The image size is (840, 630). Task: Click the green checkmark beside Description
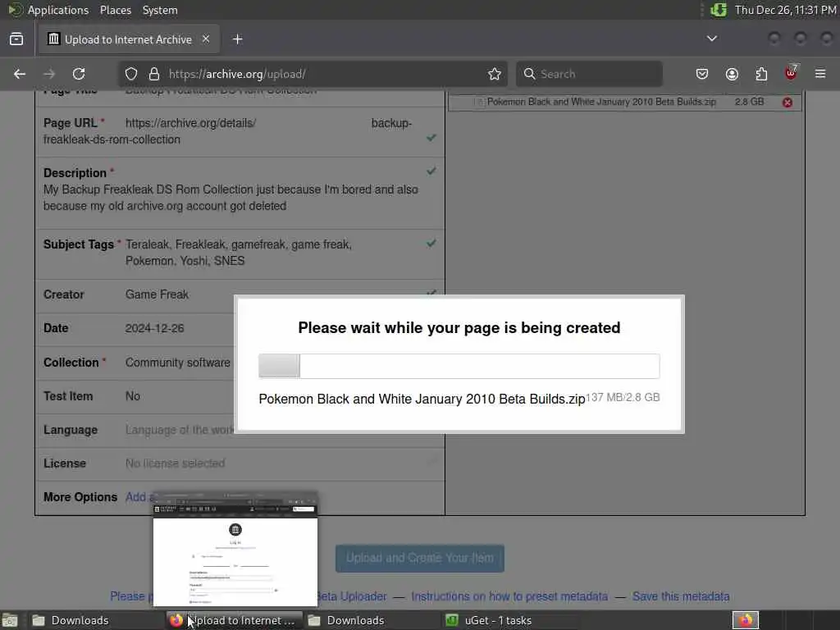pyautogui.click(x=431, y=171)
